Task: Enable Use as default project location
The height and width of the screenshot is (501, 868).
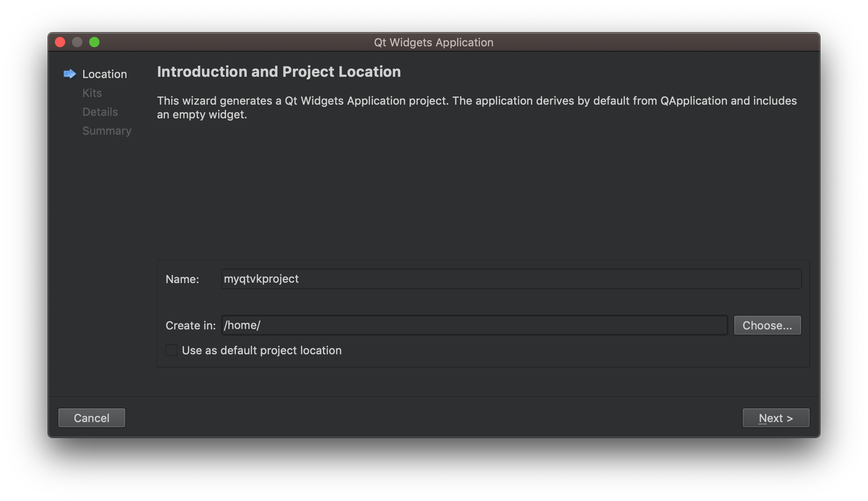Action: (x=172, y=350)
